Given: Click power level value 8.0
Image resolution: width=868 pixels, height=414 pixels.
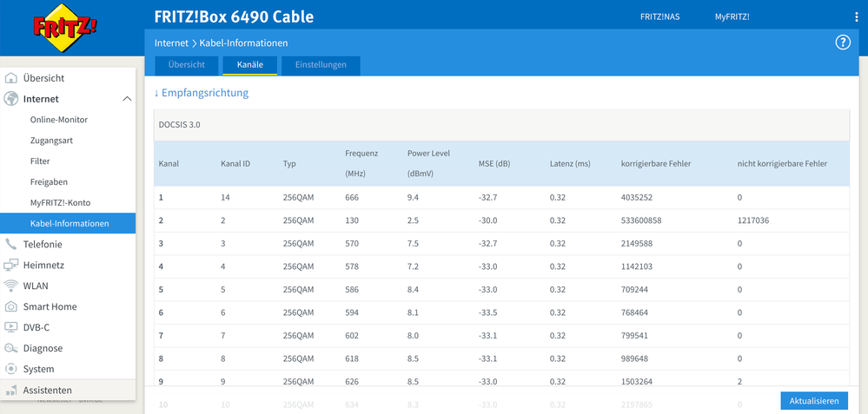Looking at the screenshot, I should (413, 336).
